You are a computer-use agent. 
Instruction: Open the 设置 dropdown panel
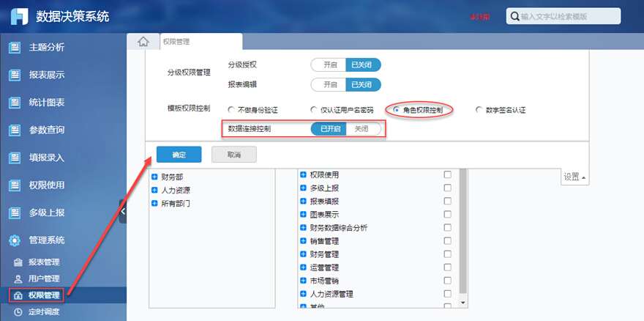pos(574,177)
